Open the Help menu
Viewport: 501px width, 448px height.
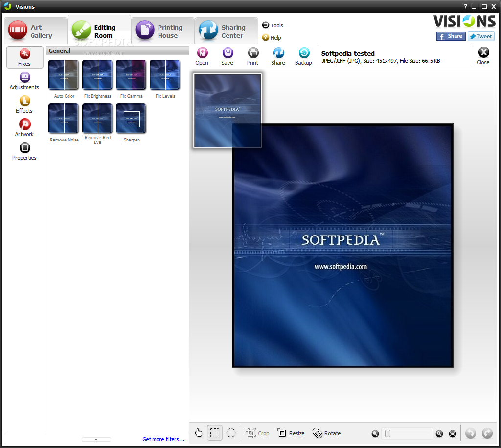coord(272,38)
